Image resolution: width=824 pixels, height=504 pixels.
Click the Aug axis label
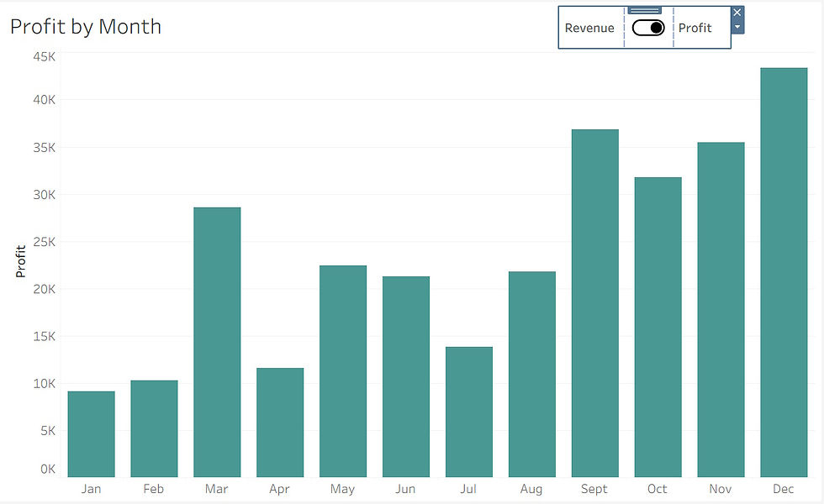click(531, 489)
